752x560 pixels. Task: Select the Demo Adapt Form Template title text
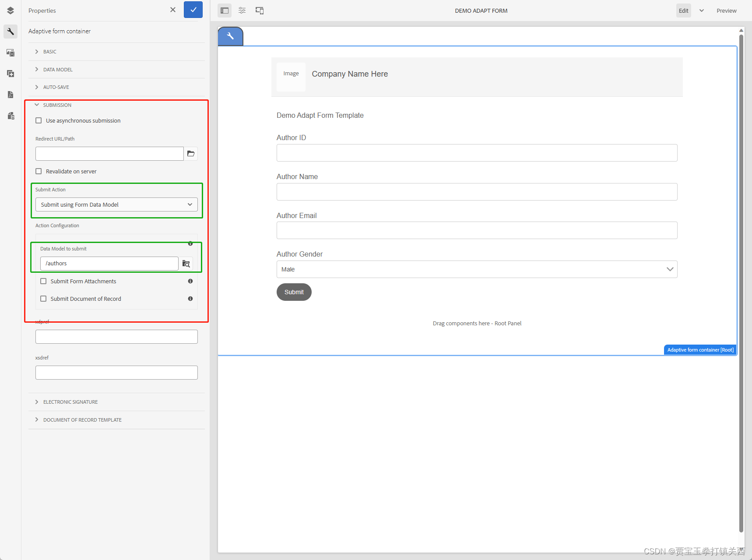pos(320,115)
